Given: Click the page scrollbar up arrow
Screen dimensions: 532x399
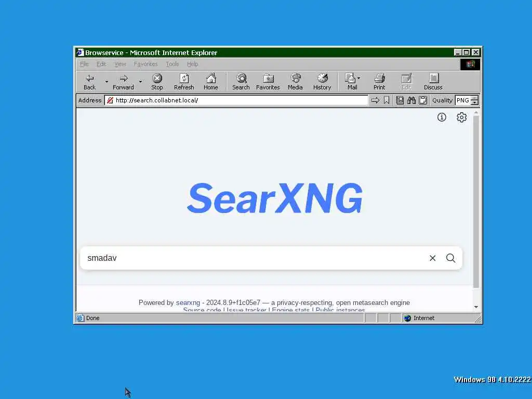Looking at the screenshot, I should 476,112.
